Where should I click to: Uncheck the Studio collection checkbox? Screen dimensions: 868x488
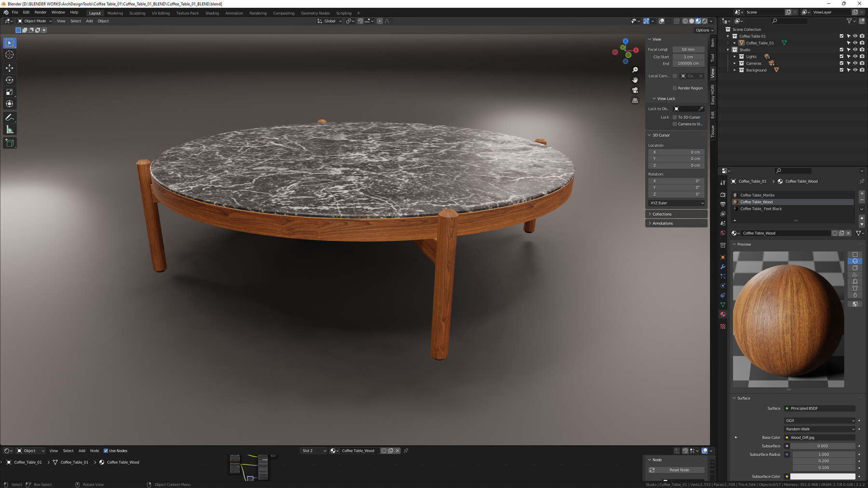click(841, 49)
